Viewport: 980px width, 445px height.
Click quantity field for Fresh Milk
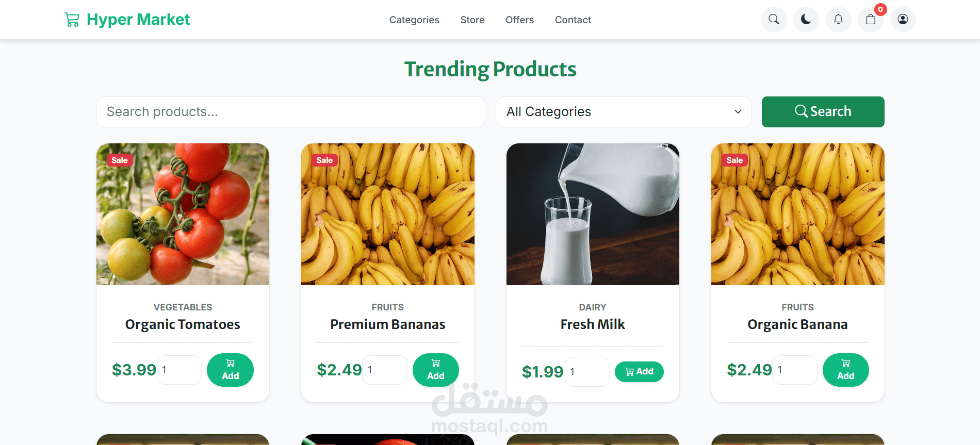(587, 371)
